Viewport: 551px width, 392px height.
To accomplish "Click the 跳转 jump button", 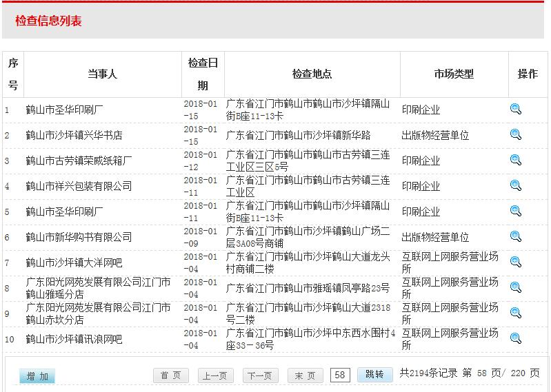I will [x=374, y=375].
